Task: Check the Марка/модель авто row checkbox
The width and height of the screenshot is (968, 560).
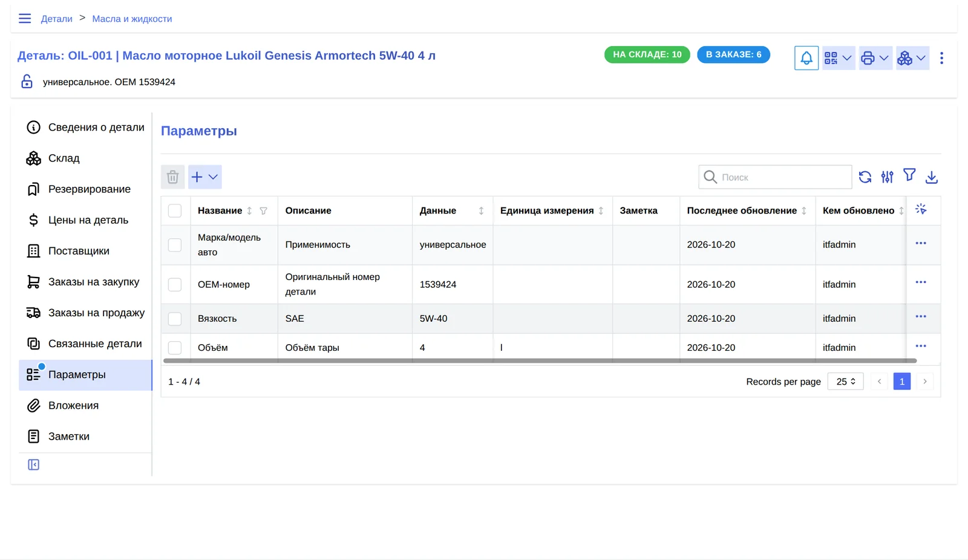Action: 175,245
